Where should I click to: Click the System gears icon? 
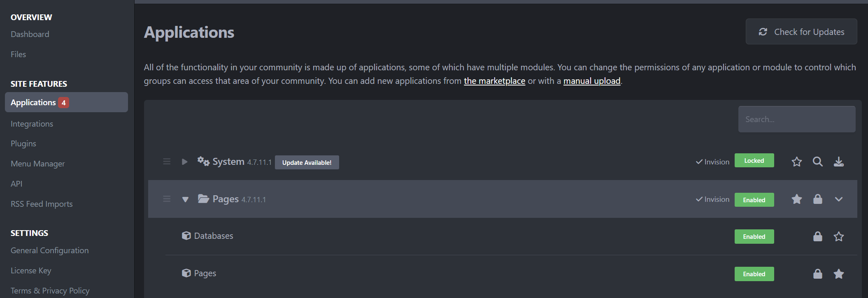(203, 161)
